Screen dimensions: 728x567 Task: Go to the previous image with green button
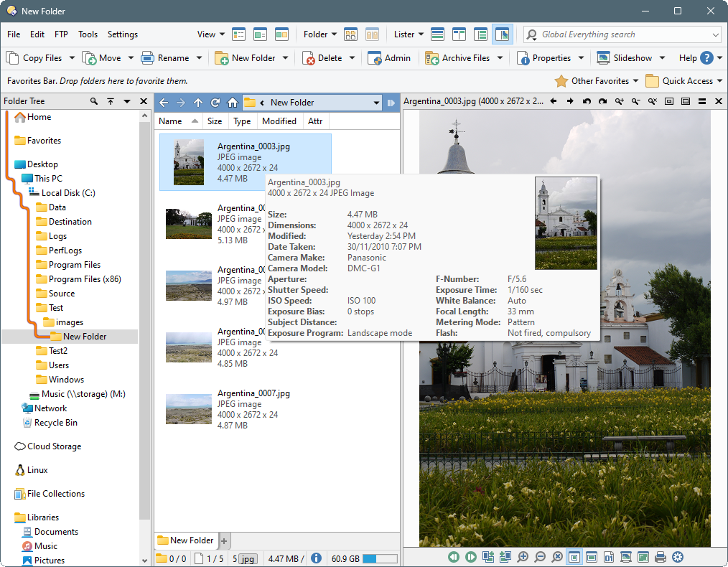pyautogui.click(x=454, y=557)
